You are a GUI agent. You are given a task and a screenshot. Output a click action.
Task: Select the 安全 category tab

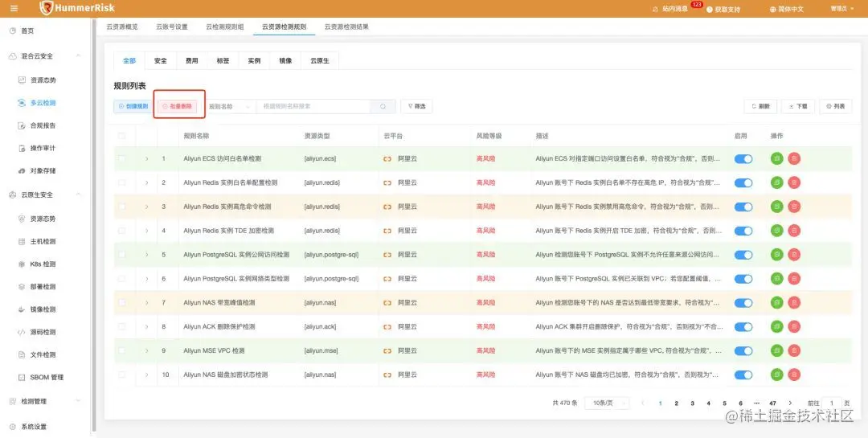point(161,61)
